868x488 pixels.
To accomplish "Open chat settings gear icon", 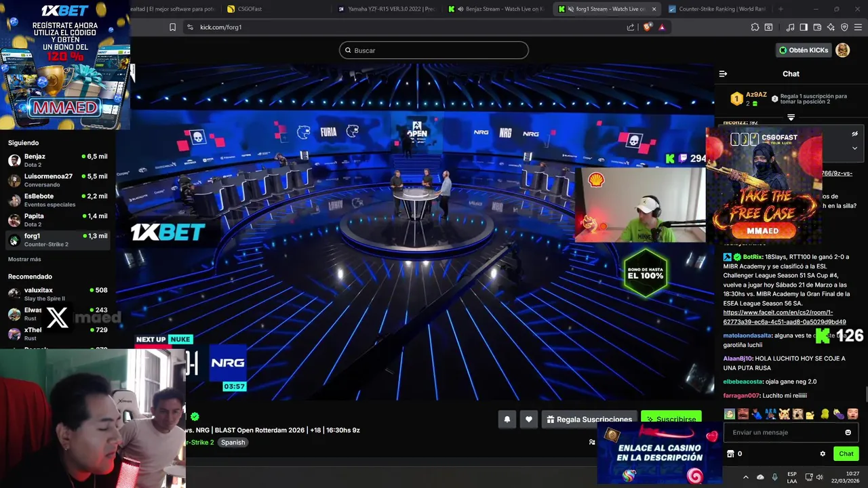I will pos(823,454).
